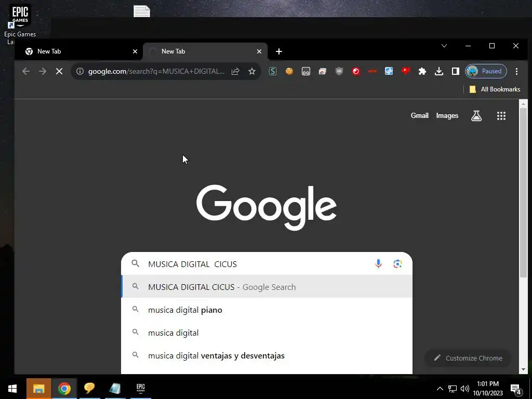Open the Extensions puzzle menu

(422, 71)
